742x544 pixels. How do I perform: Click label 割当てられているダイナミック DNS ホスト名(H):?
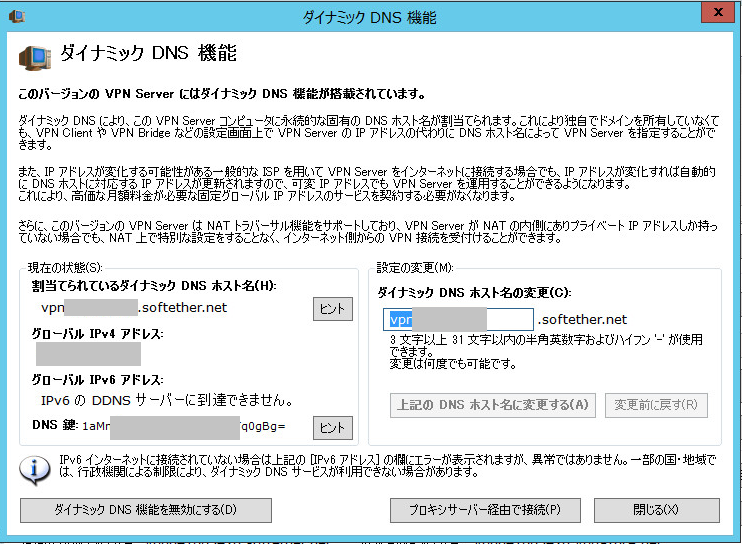(x=154, y=286)
